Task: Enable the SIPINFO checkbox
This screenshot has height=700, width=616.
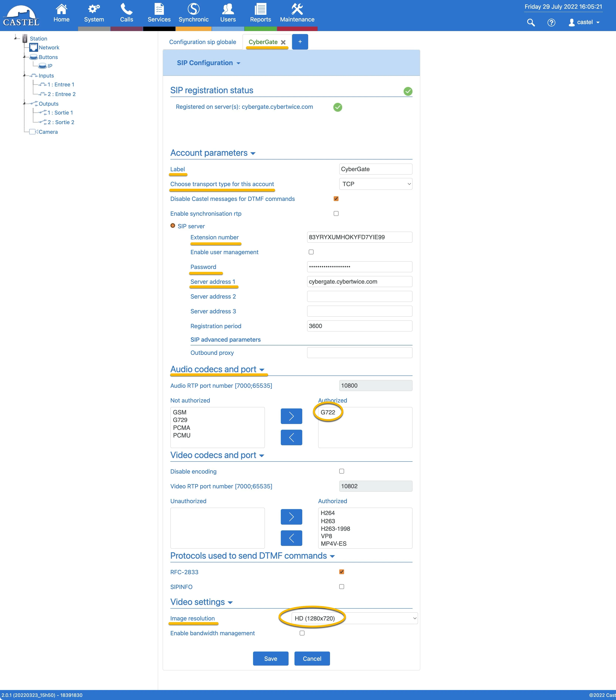Action: 341,587
